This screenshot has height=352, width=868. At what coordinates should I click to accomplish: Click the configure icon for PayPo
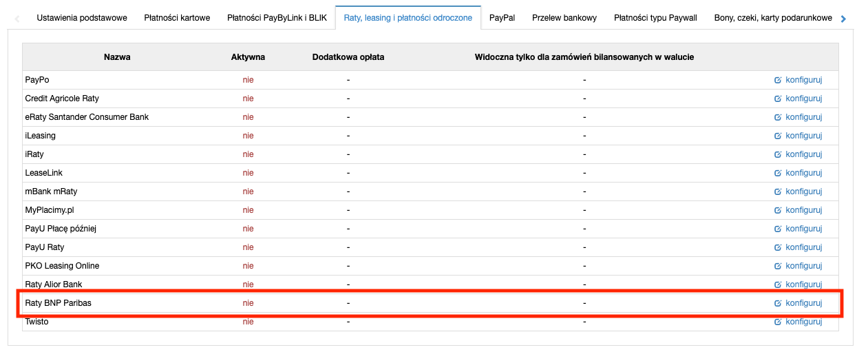778,80
